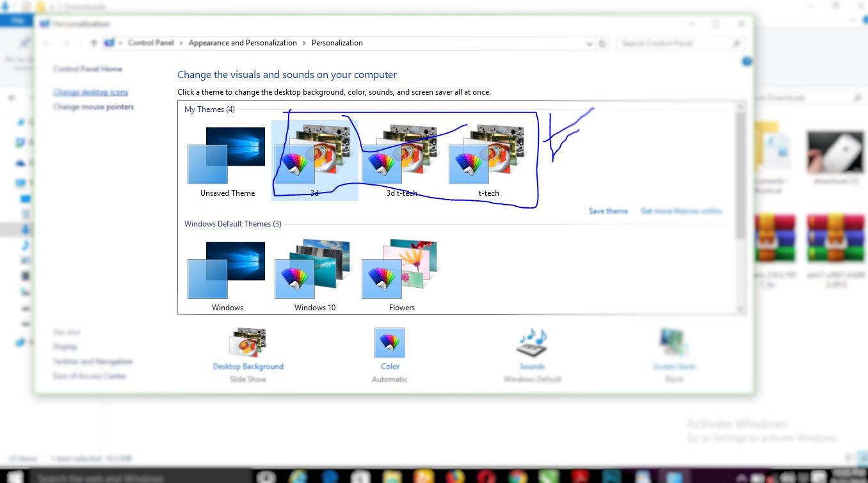The width and height of the screenshot is (868, 483).
Task: Click the Forward navigation arrow
Action: click(x=66, y=43)
